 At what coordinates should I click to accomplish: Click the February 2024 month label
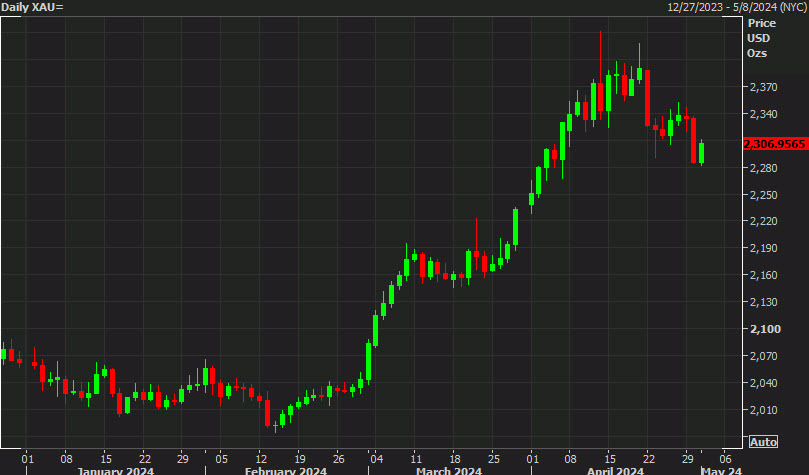[x=286, y=470]
